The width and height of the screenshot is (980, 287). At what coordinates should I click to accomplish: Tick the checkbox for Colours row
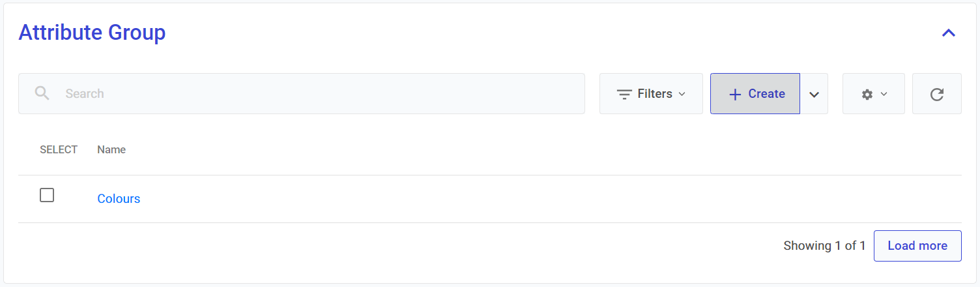coord(47,195)
